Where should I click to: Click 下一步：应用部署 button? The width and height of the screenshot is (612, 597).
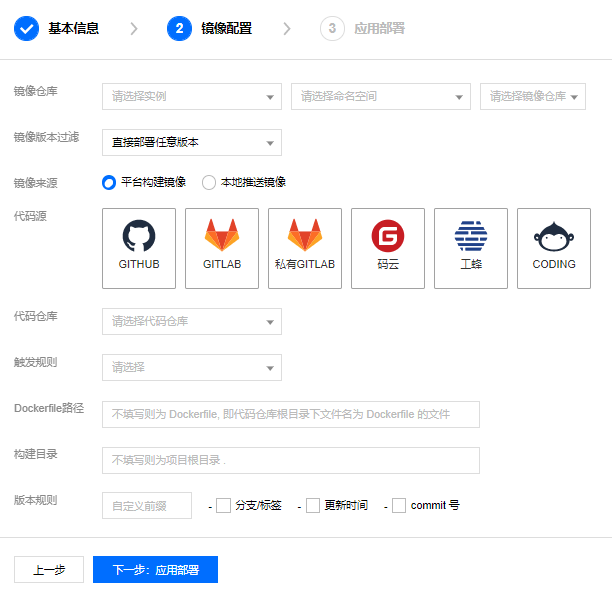(155, 570)
